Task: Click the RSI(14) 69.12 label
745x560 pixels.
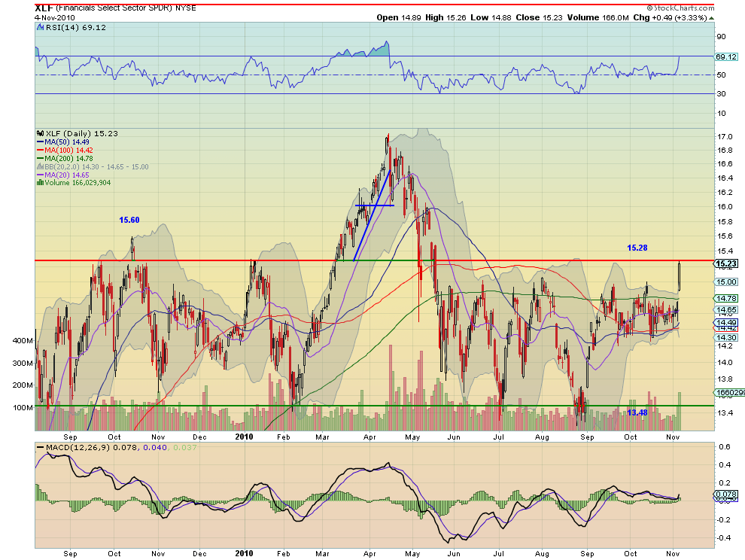Action: 75,28
